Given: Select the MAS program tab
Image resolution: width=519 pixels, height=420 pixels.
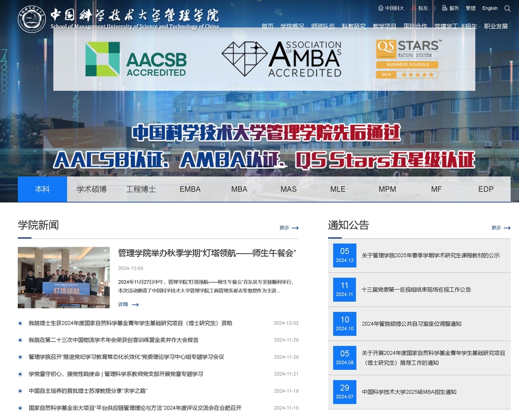Looking at the screenshot, I should click(x=289, y=189).
